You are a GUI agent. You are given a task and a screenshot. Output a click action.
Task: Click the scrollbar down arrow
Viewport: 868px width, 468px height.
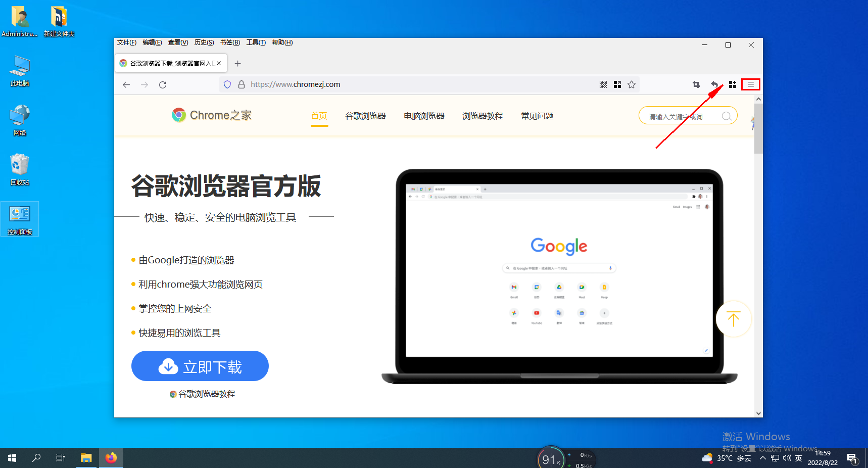pos(758,413)
